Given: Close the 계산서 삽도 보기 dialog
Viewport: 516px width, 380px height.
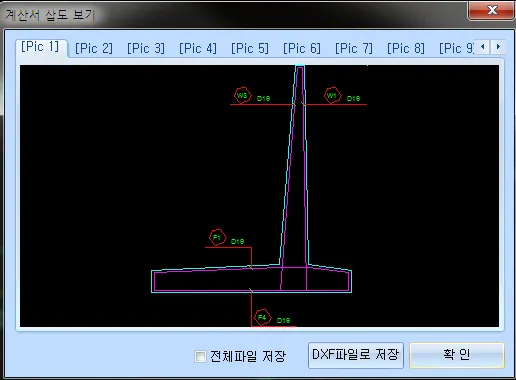Looking at the screenshot, I should (x=492, y=10).
